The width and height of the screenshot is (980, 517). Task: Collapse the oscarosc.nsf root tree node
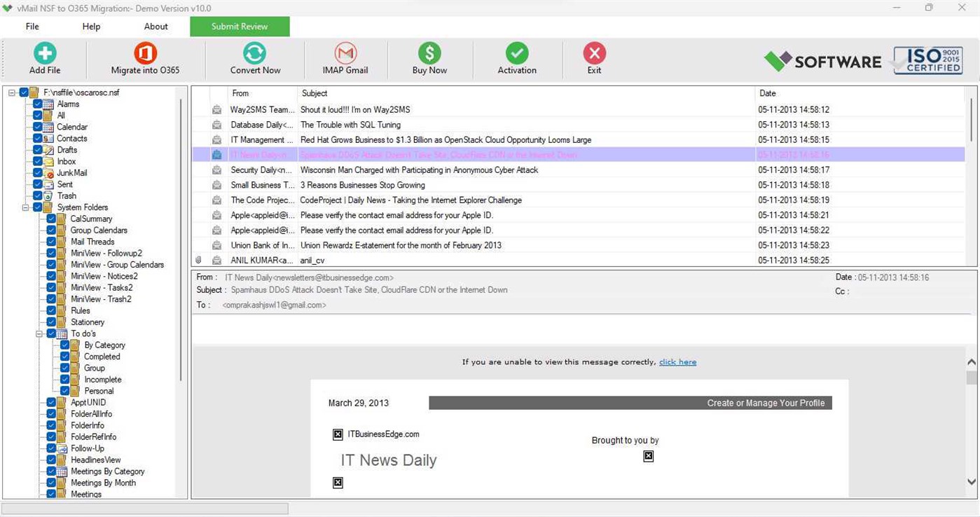pos(13,92)
